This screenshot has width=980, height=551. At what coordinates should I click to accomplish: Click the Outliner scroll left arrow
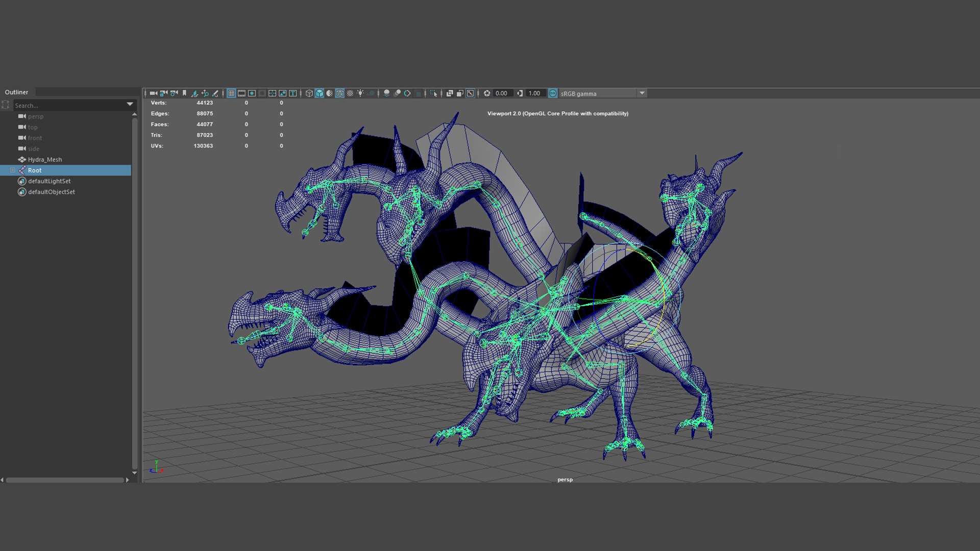(x=2, y=480)
